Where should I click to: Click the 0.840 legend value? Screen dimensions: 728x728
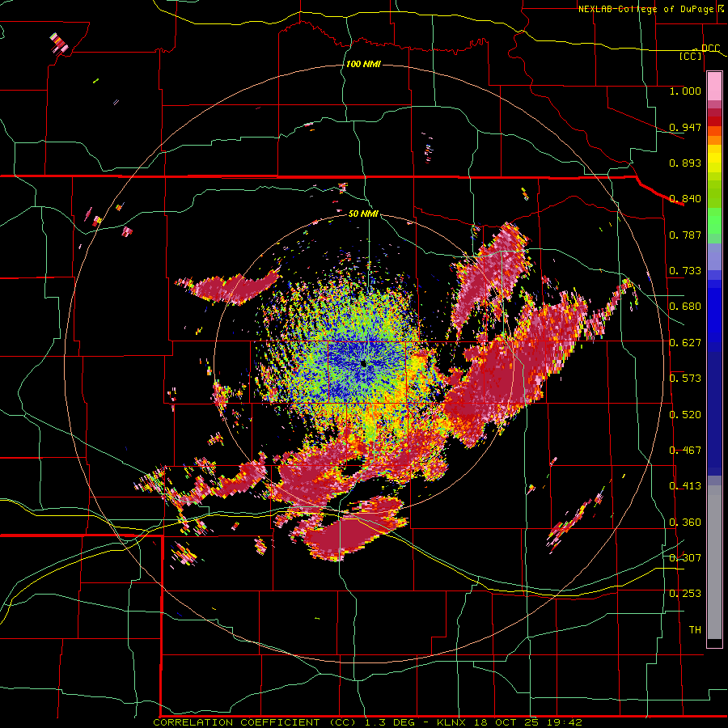(685, 199)
